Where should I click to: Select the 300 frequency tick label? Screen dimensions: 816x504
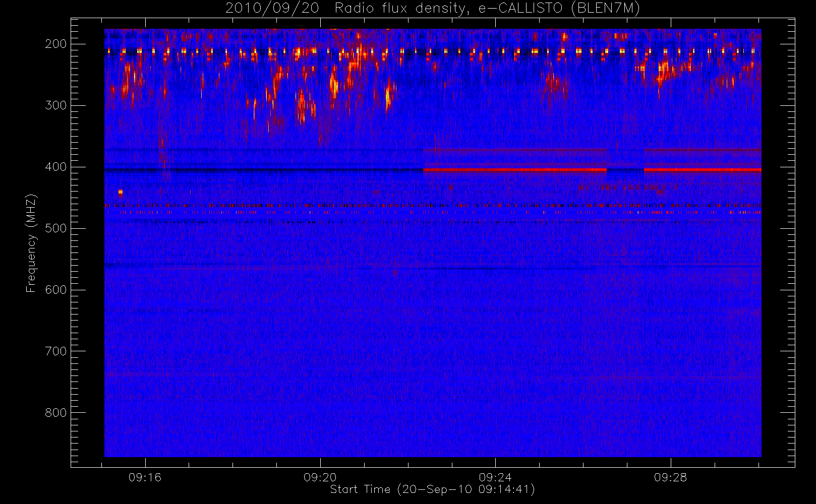coord(55,105)
